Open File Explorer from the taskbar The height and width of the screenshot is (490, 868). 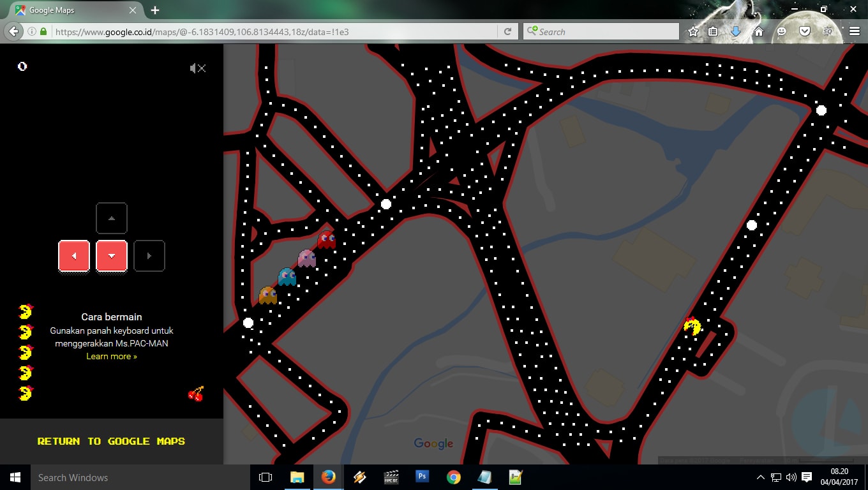click(297, 477)
